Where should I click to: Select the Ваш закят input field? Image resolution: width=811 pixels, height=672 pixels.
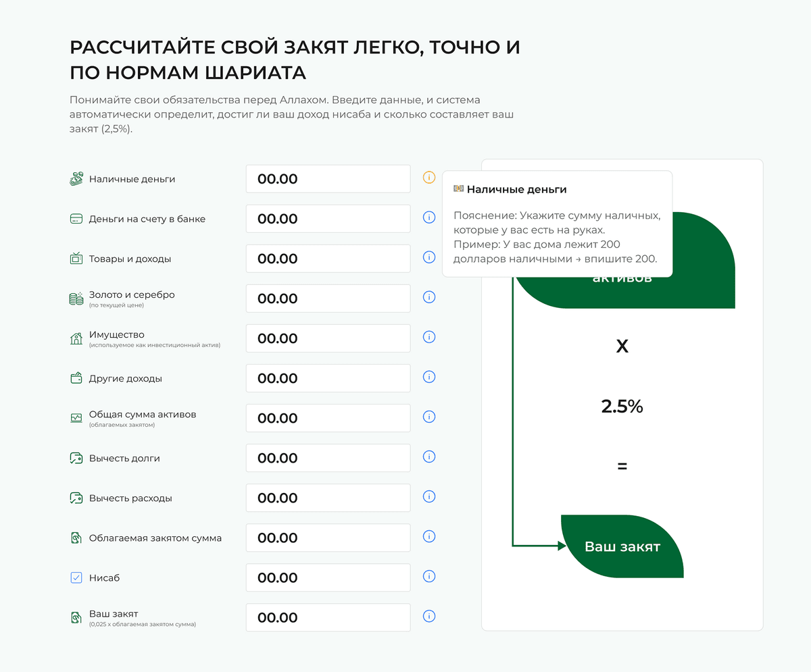pyautogui.click(x=328, y=617)
